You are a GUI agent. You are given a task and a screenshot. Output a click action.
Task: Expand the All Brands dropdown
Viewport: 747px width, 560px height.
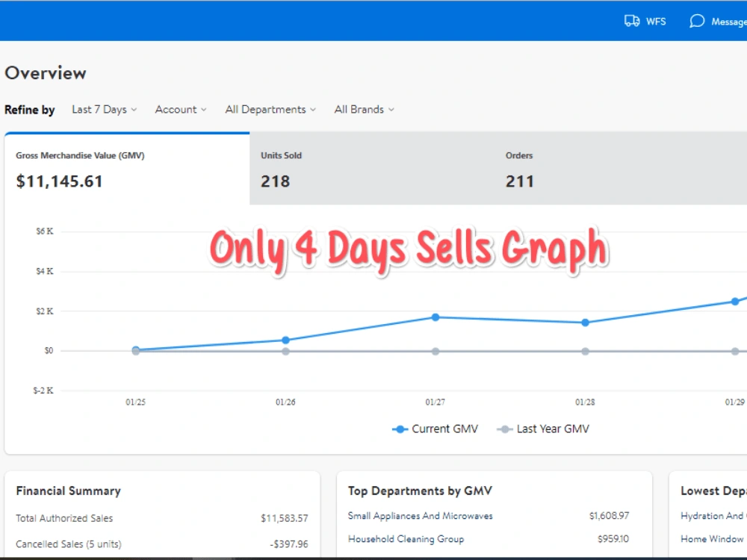364,110
